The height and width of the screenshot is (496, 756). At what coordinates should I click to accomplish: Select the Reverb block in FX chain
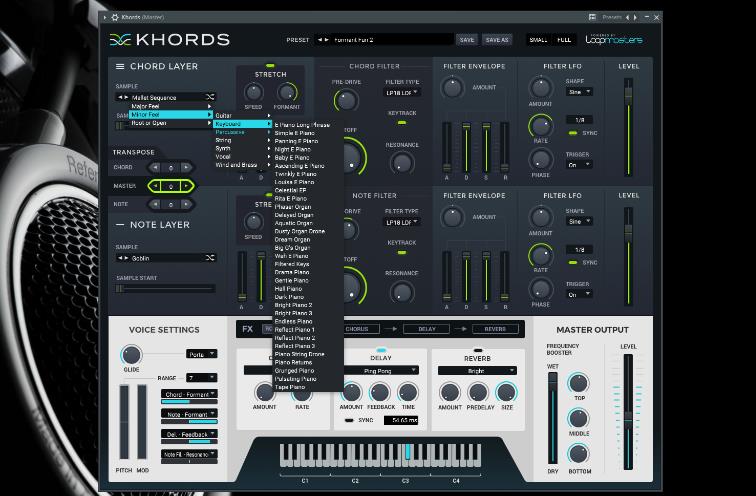pyautogui.click(x=495, y=329)
